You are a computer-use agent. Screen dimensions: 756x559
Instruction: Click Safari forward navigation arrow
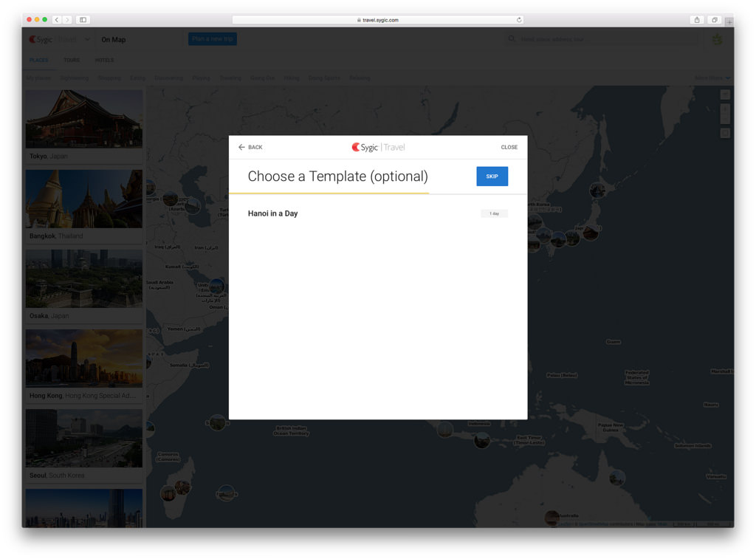[x=67, y=20]
